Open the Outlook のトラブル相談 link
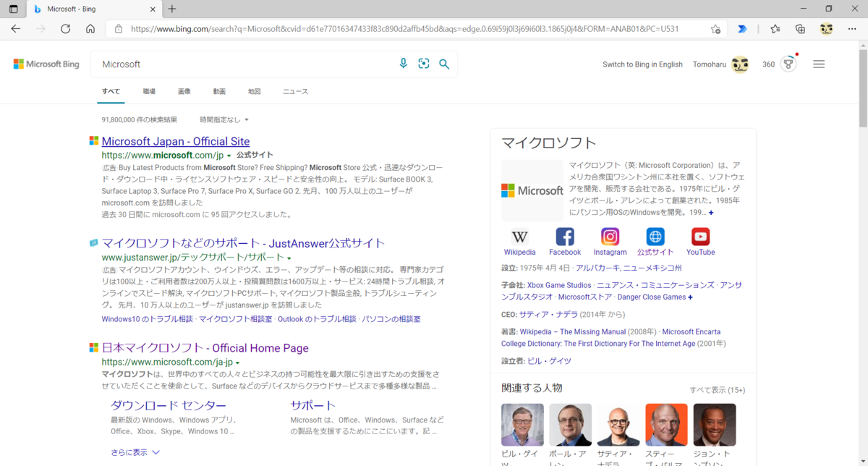Image resolution: width=868 pixels, height=466 pixels. (x=317, y=319)
